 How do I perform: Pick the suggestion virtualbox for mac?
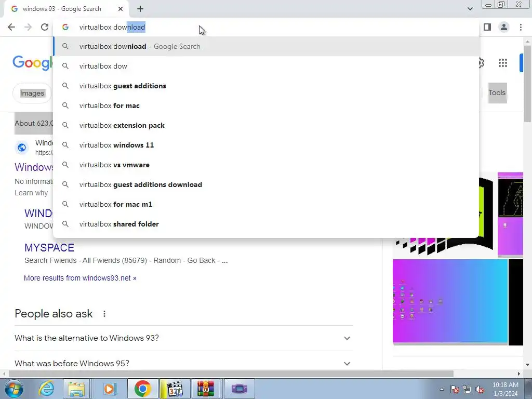point(267,105)
